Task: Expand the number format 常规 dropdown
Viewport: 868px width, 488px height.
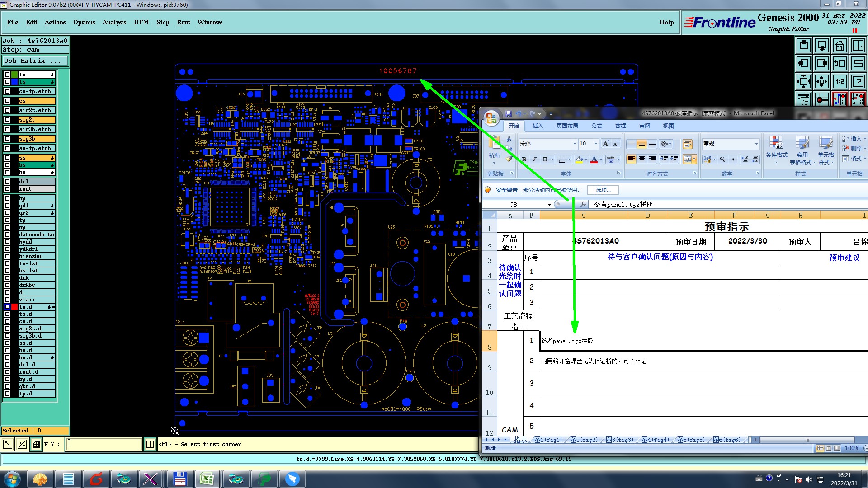Action: pos(756,144)
